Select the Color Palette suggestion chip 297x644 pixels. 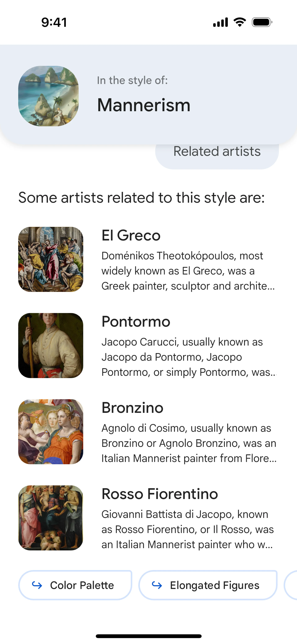coord(75,585)
